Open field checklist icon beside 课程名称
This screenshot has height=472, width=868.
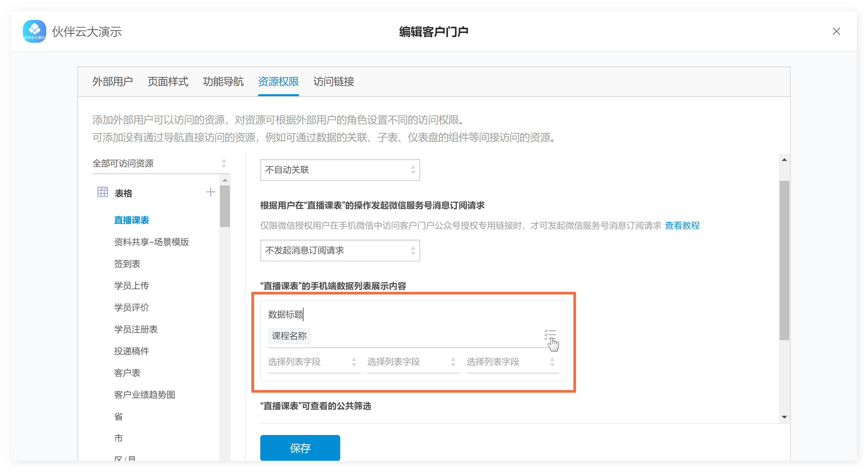[550, 335]
